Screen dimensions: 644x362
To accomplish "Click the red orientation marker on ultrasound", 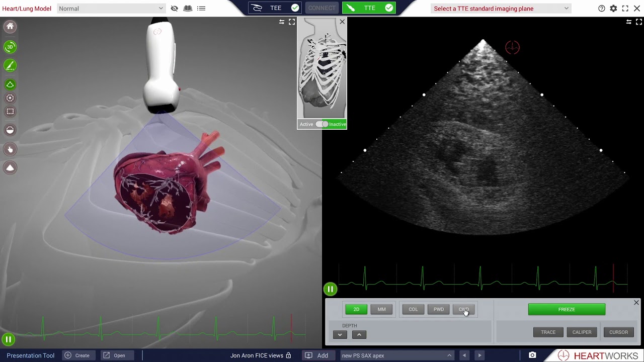I will [512, 48].
